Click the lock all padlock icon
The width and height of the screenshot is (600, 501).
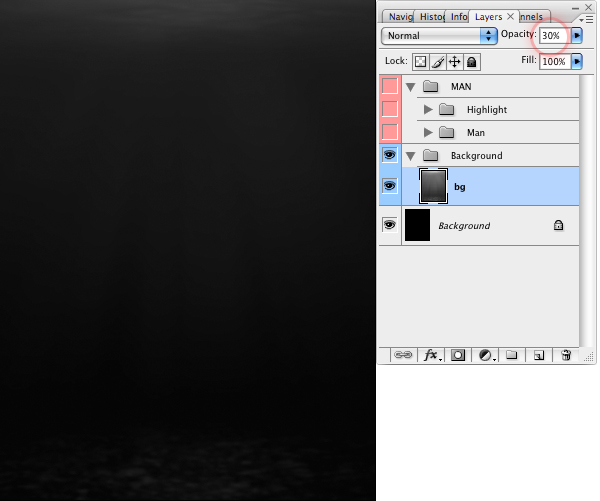pos(472,62)
